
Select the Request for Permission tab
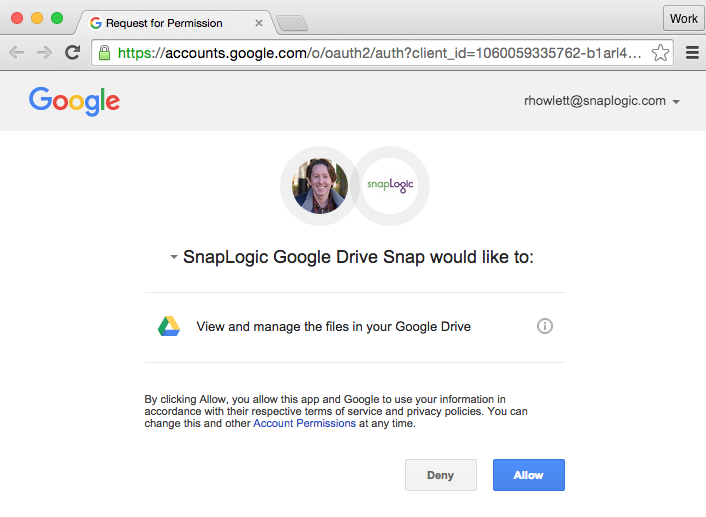pos(176,23)
